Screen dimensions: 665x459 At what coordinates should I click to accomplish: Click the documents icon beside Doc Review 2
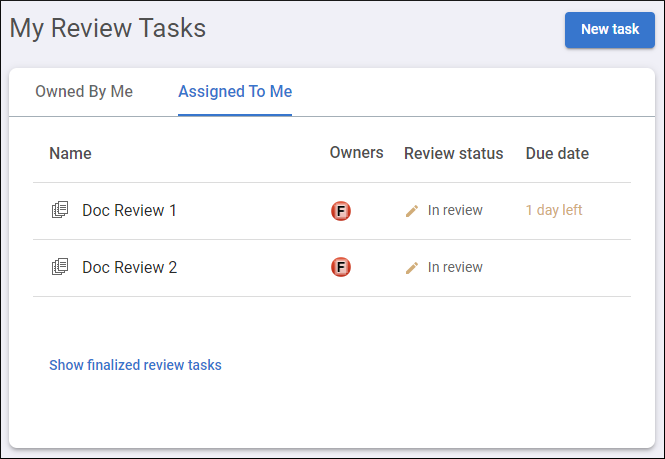60,267
